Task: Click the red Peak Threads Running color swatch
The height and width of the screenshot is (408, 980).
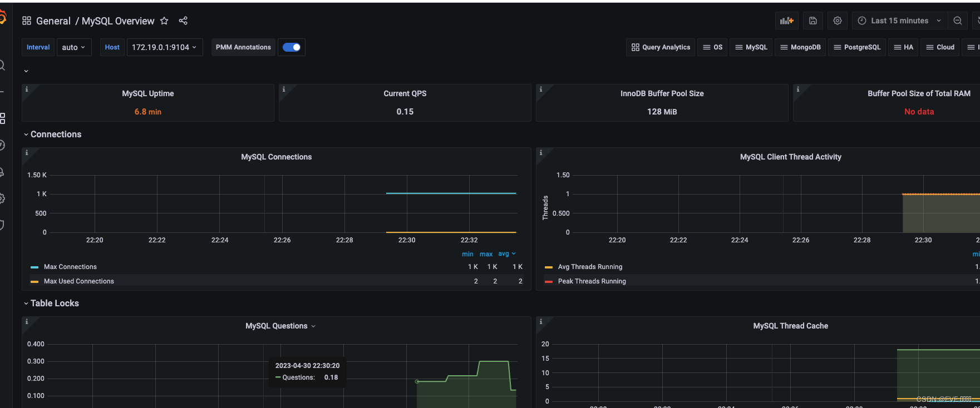Action: (549, 282)
